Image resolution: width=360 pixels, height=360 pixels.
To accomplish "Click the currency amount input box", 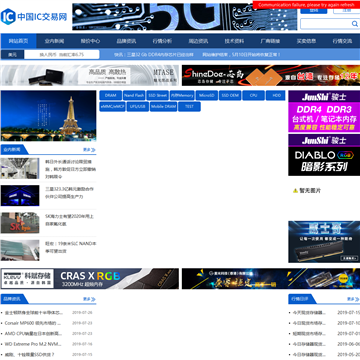I will tap(62, 54).
